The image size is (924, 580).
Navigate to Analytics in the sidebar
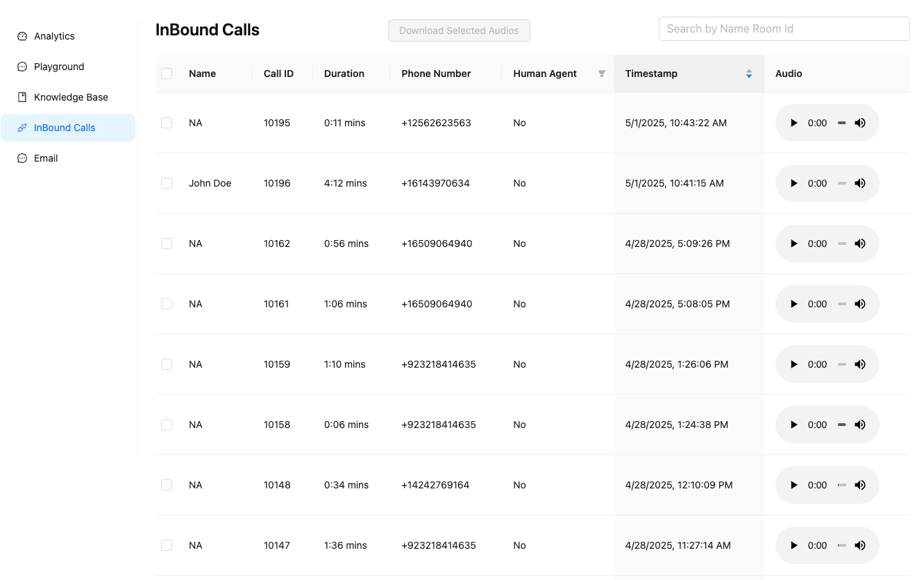click(x=54, y=36)
